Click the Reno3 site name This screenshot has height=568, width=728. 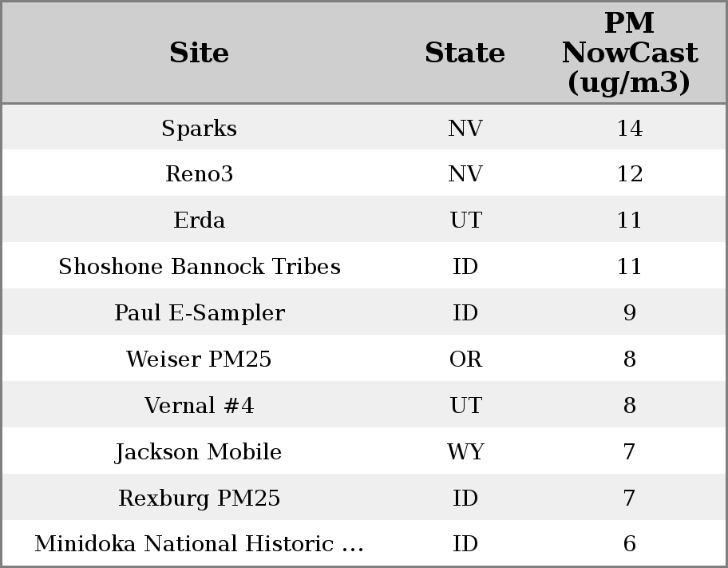point(199,174)
